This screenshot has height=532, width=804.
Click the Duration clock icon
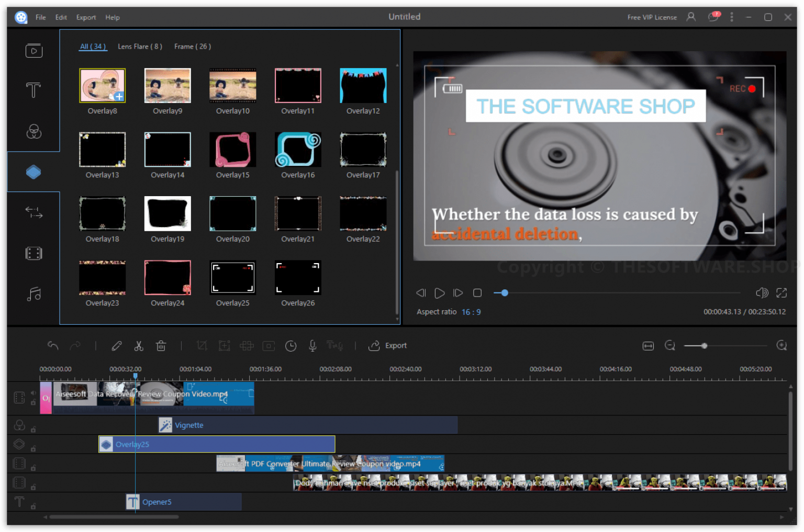click(x=291, y=346)
